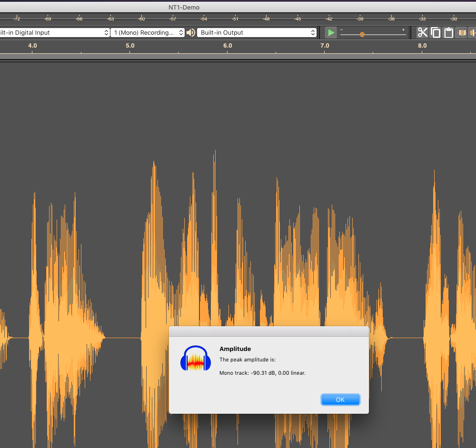Screen dimensions: 476x448
Task: Click the Cut scissors icon
Action: click(x=423, y=32)
